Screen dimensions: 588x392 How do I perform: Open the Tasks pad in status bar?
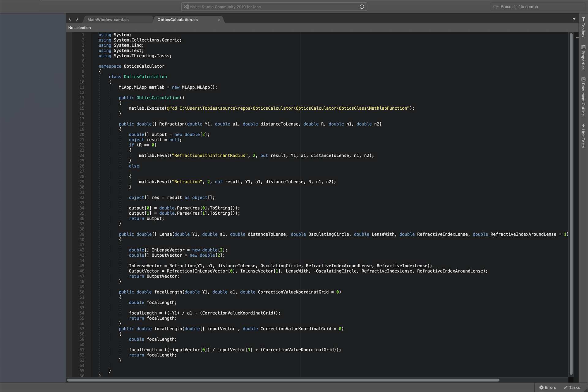pyautogui.click(x=571, y=387)
